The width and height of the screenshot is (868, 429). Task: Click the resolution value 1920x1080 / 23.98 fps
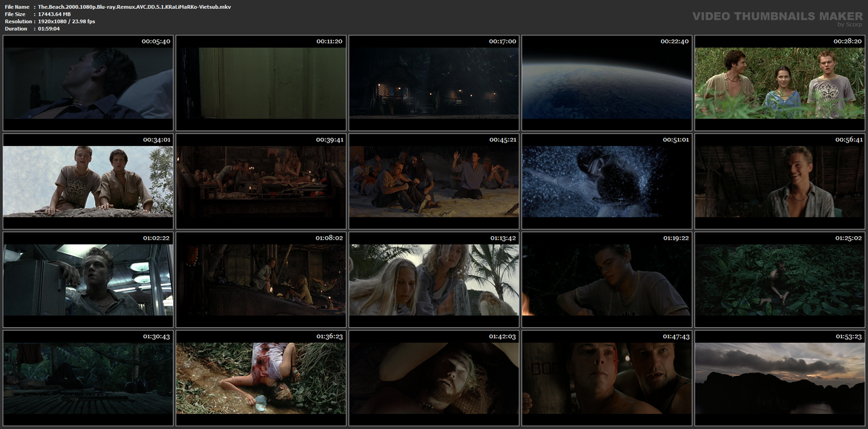coord(66,22)
